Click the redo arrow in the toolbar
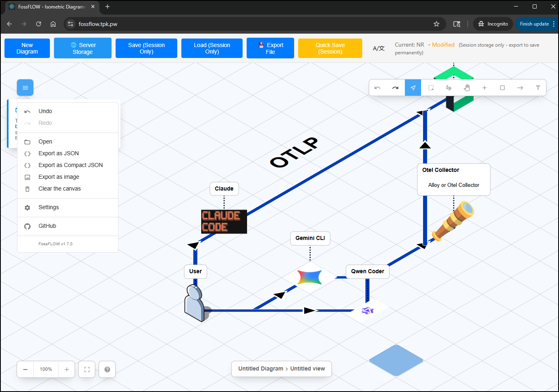 (395, 88)
